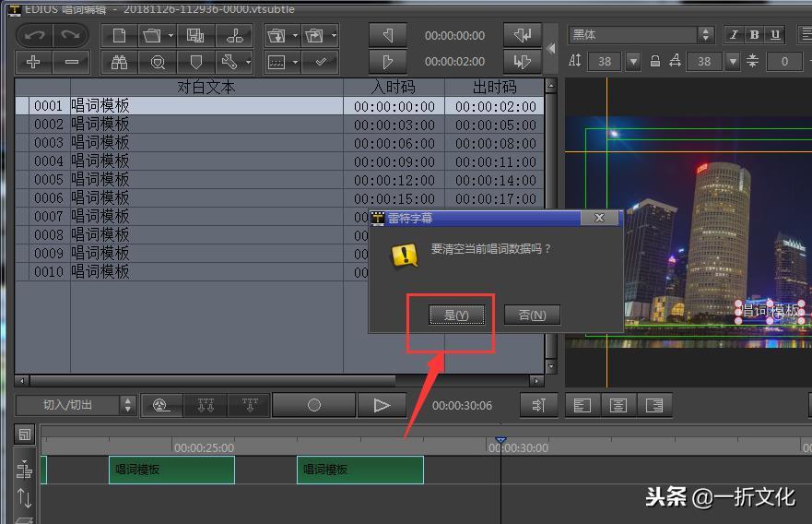812x524 pixels.
Task: Click the export folder icon
Action: coord(314,36)
